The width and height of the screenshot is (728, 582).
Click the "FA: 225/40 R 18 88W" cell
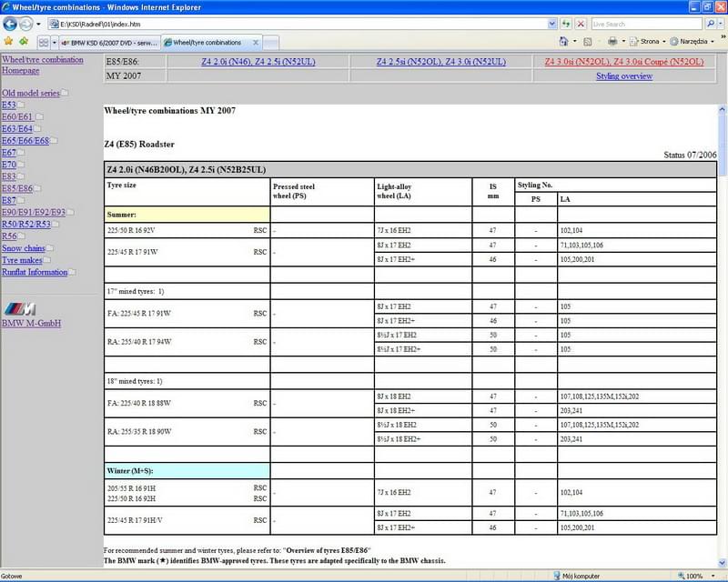(x=187, y=404)
